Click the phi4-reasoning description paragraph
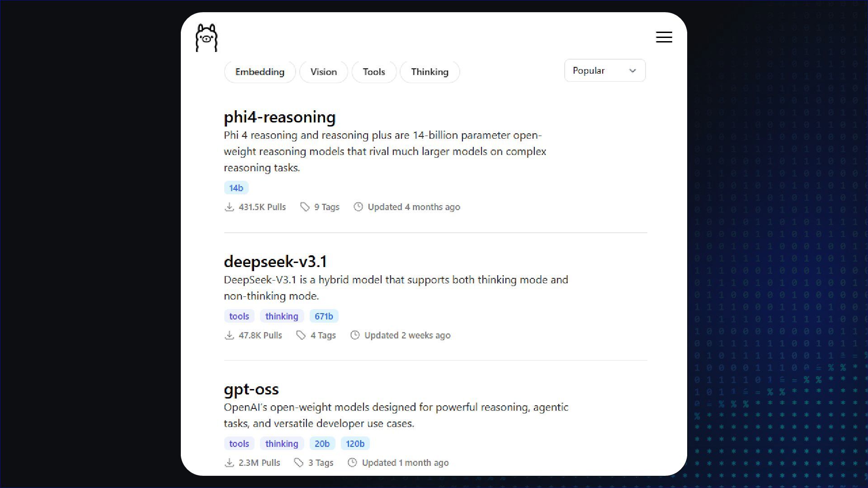 (385, 151)
